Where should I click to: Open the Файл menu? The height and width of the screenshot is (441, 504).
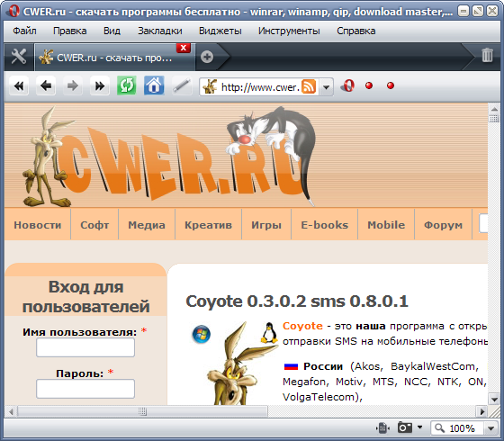24,31
